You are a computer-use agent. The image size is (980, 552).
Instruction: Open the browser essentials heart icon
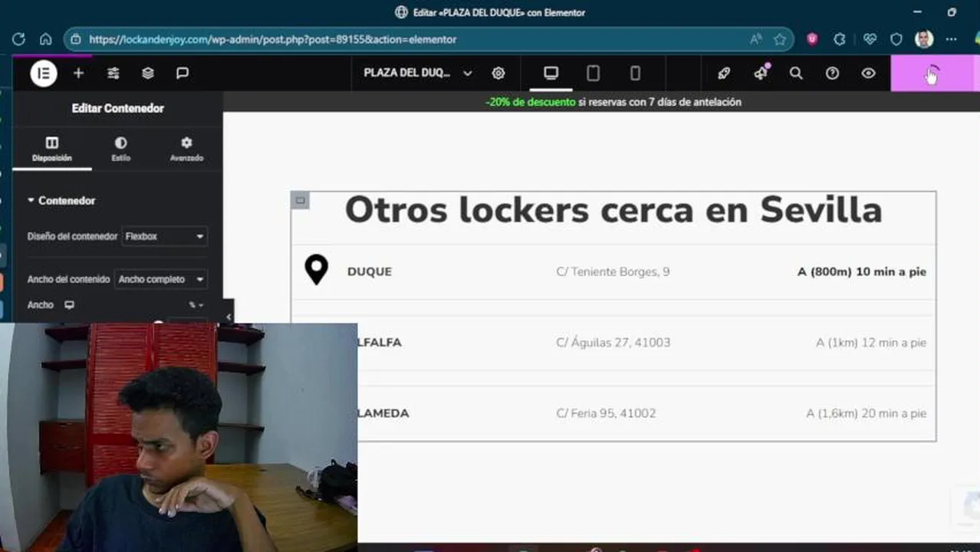(x=870, y=39)
